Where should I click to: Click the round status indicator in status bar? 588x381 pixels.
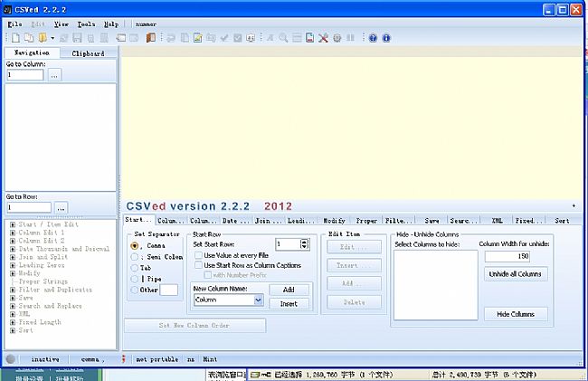10,359
